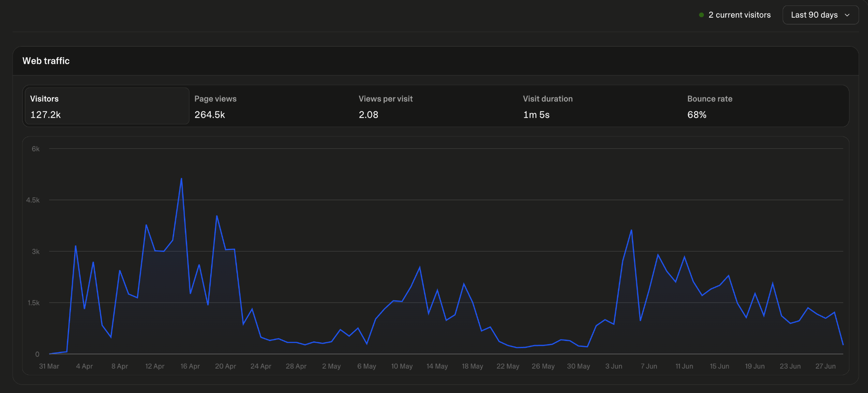Viewport: 868px width, 393px height.
Task: Click the 14 May x-axis label
Action: point(437,366)
